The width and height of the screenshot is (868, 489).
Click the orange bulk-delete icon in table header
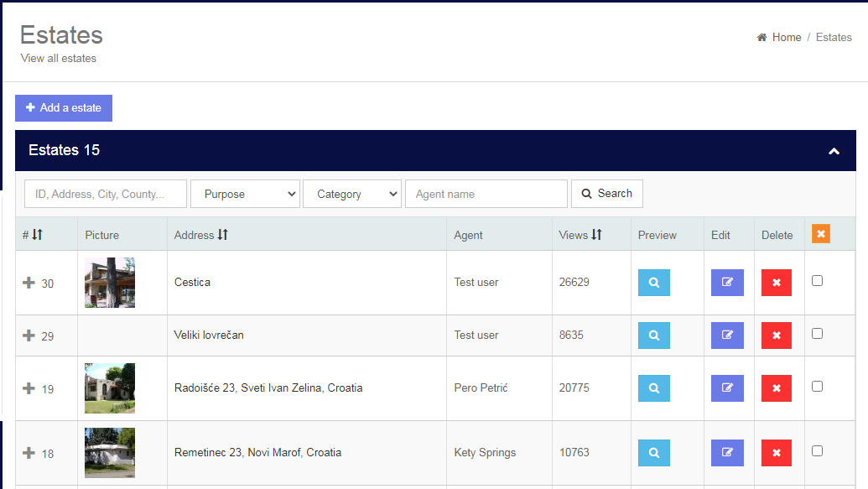point(820,234)
